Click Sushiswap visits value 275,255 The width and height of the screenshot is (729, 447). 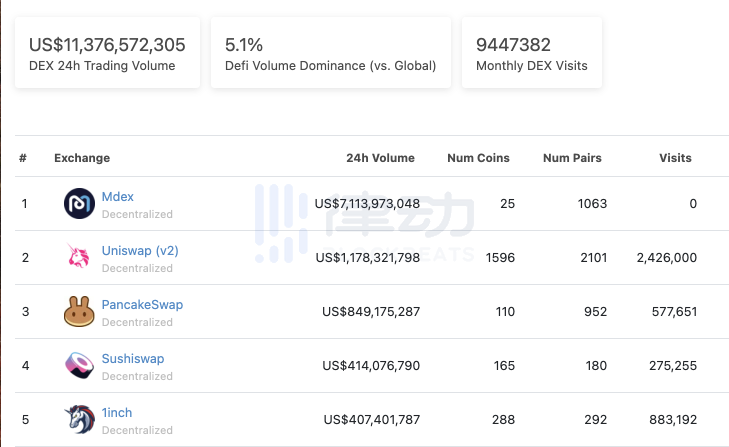[x=673, y=365]
